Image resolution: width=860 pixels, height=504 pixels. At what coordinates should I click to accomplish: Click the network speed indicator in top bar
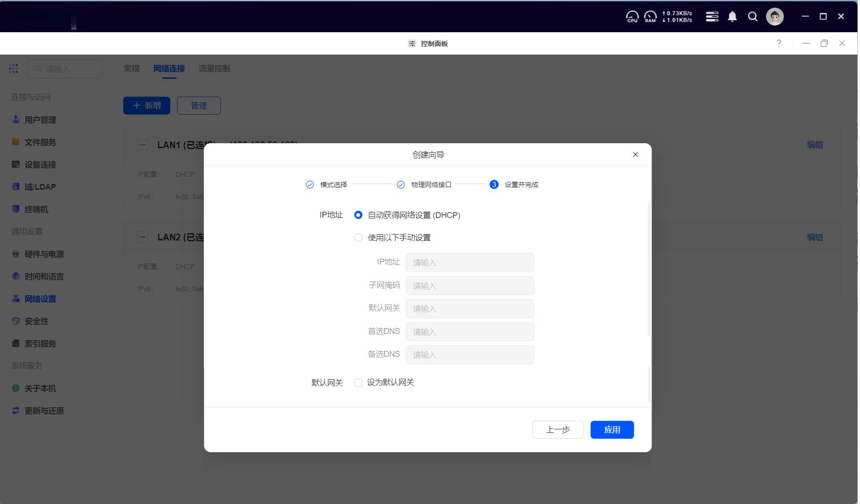pos(677,17)
